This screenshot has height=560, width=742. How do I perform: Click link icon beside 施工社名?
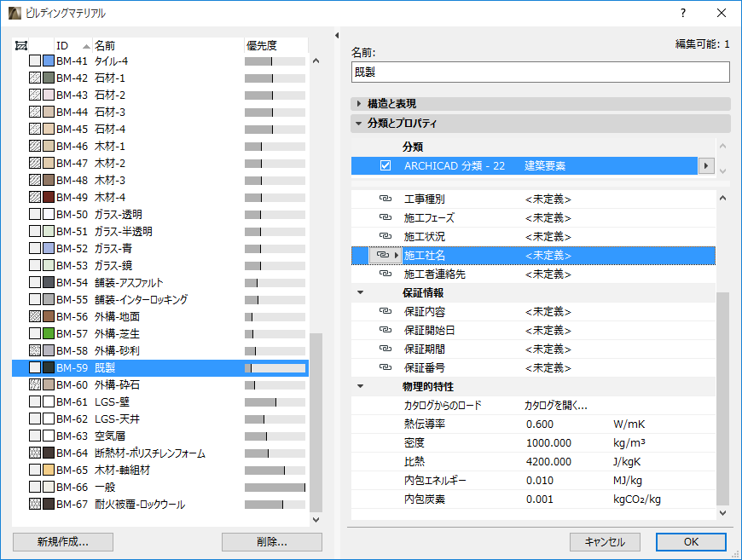coord(382,255)
